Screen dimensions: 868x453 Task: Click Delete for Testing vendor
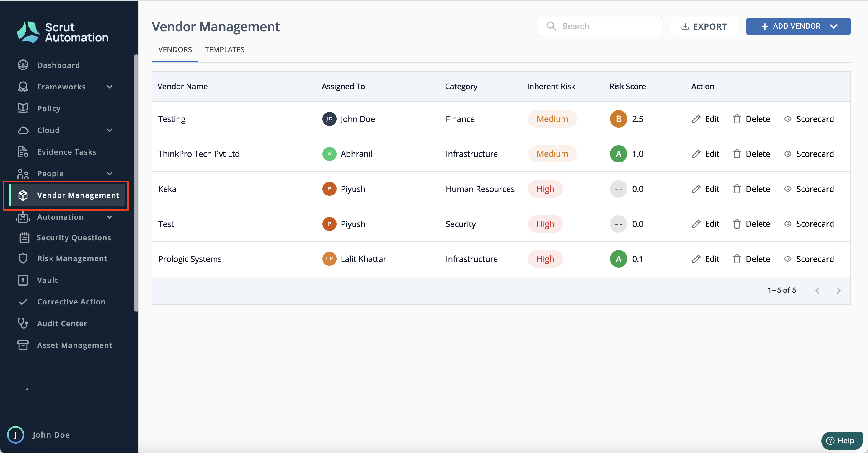coord(751,119)
